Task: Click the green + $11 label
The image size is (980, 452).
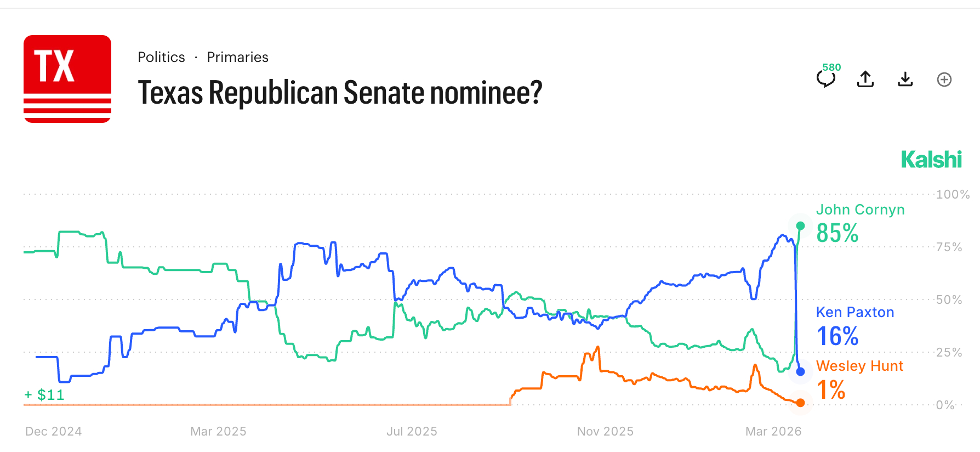Action: pos(45,394)
